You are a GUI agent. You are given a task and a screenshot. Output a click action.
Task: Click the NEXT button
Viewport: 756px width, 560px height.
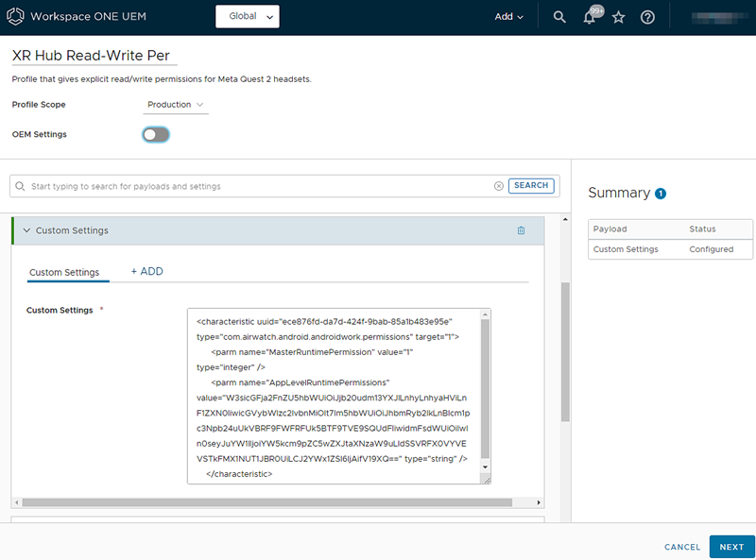731,547
